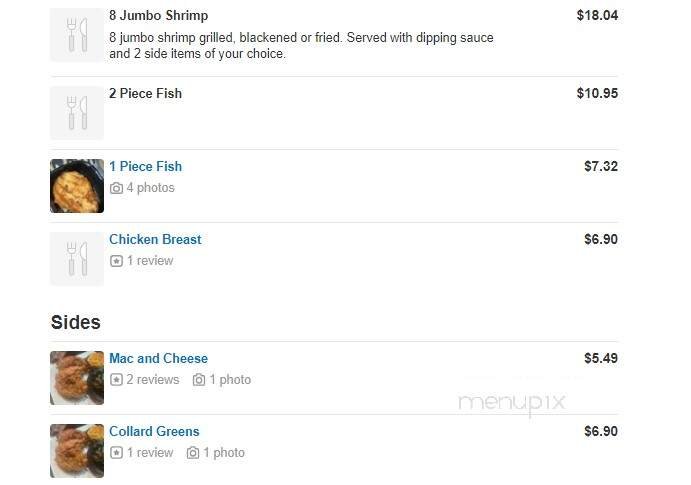Click the 8 Jumbo Shrimp placeholder utensils icon

77,35
